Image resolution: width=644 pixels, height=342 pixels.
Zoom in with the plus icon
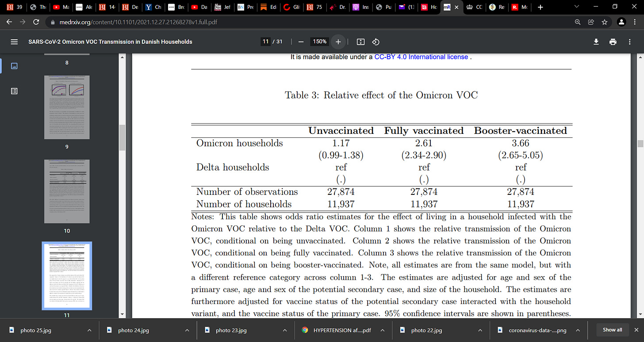click(x=338, y=42)
